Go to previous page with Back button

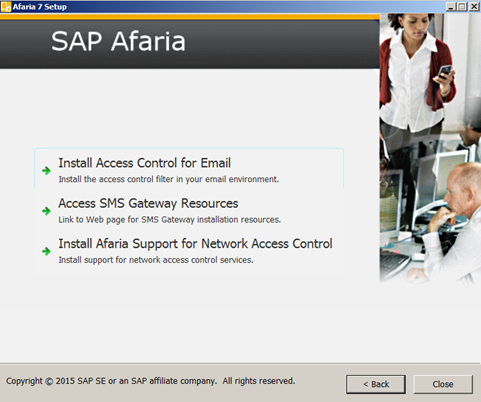point(376,384)
